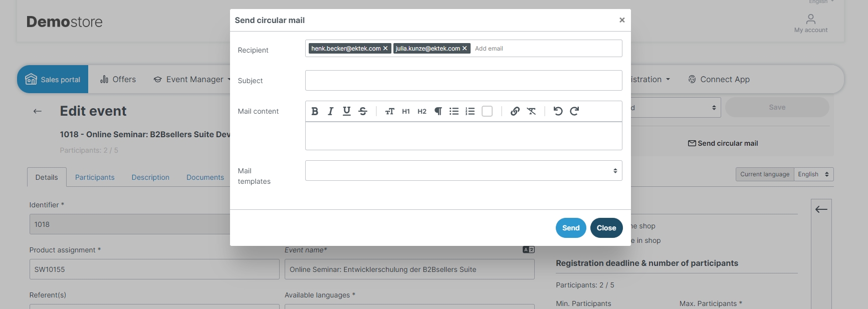Redo the last editor change
The height and width of the screenshot is (309, 868).
[574, 111]
